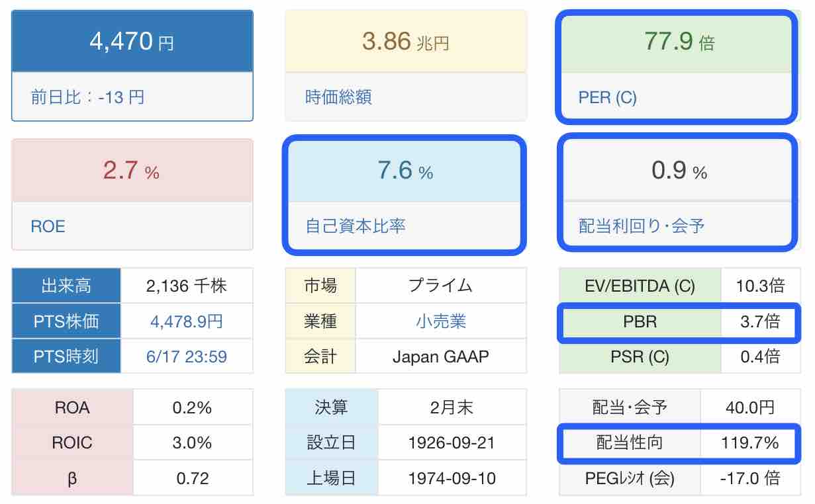Open the 前日比 link
Image resolution: width=815 pixels, height=504 pixels.
click(87, 97)
